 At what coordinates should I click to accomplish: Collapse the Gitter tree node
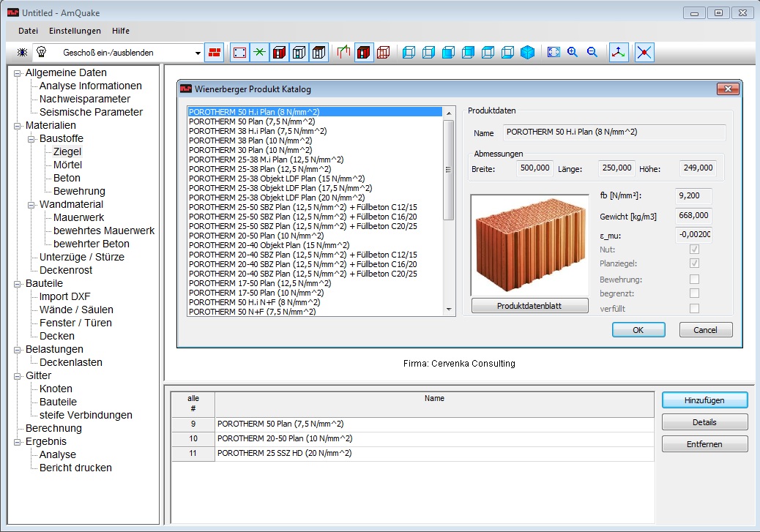coord(18,376)
